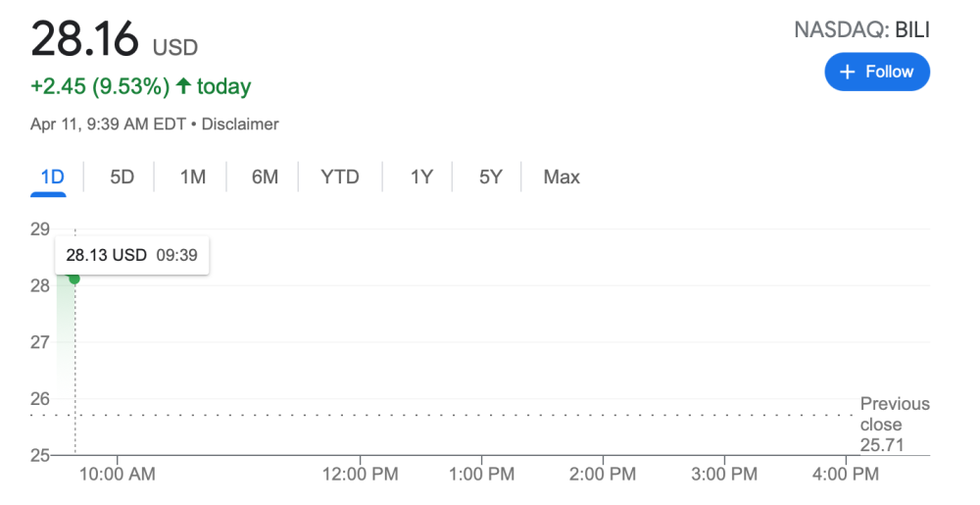Click the +2.45 (9.53%) change text
Image resolution: width=980 pixels, height=505 pixels.
coord(100,86)
